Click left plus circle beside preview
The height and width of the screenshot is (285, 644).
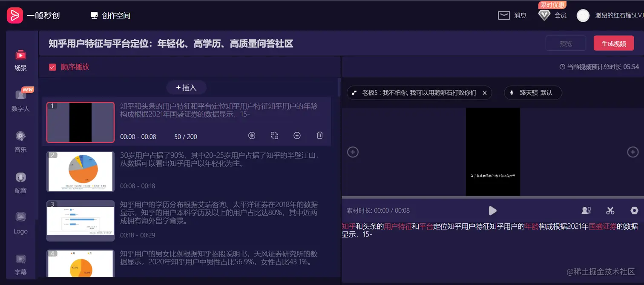[x=353, y=152]
